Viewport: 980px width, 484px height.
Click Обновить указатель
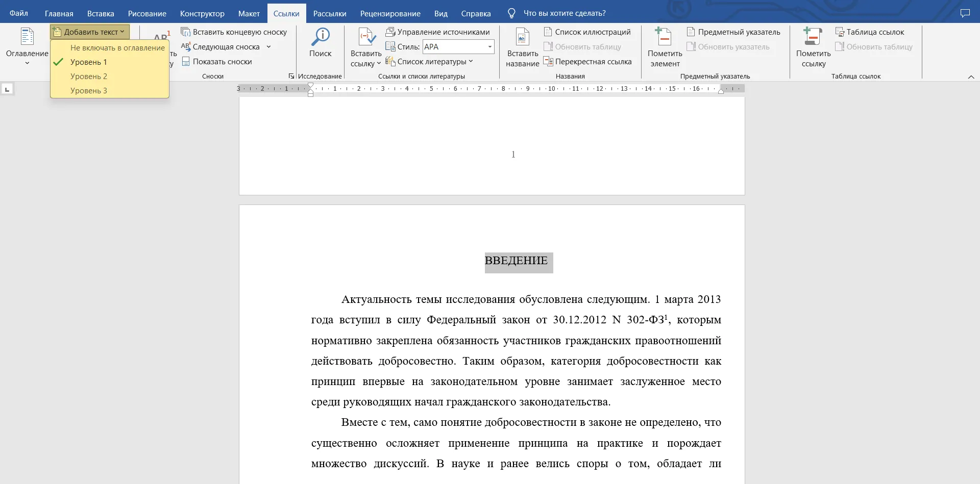click(728, 46)
